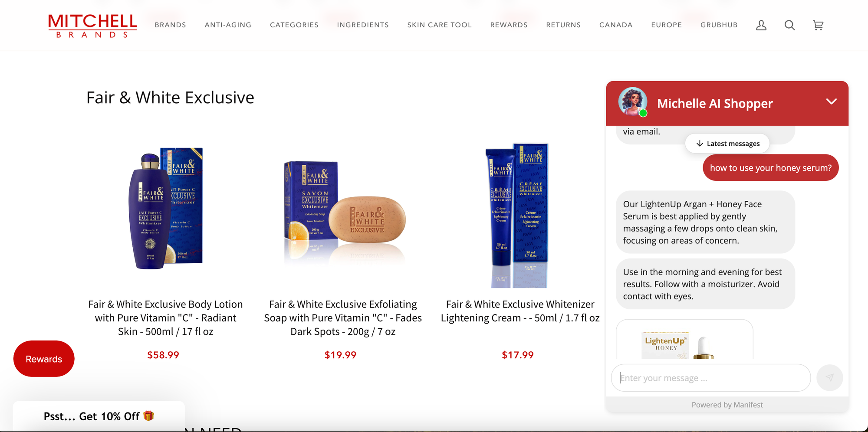868x432 pixels.
Task: Go to the Skin Care Tool page
Action: (x=439, y=25)
